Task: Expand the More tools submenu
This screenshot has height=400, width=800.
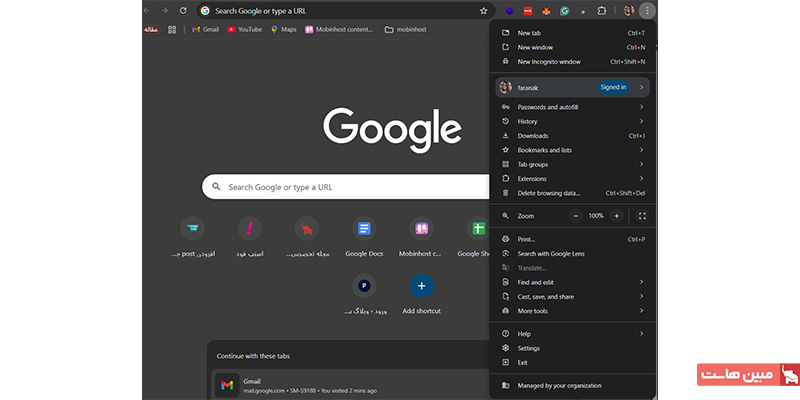Action: 572,311
